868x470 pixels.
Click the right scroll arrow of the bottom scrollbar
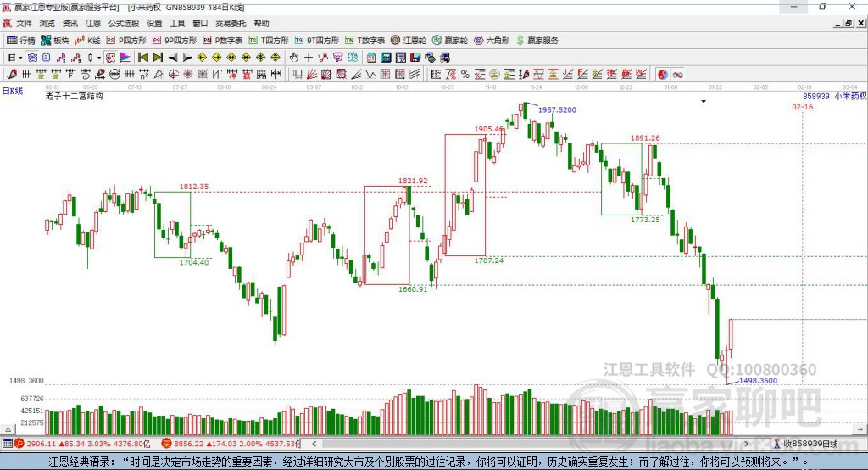[x=746, y=444]
